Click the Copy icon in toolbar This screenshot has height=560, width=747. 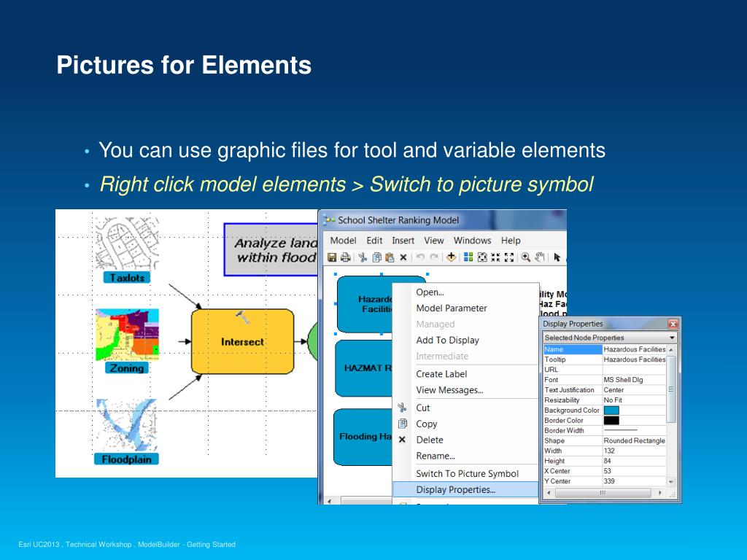tap(376, 257)
